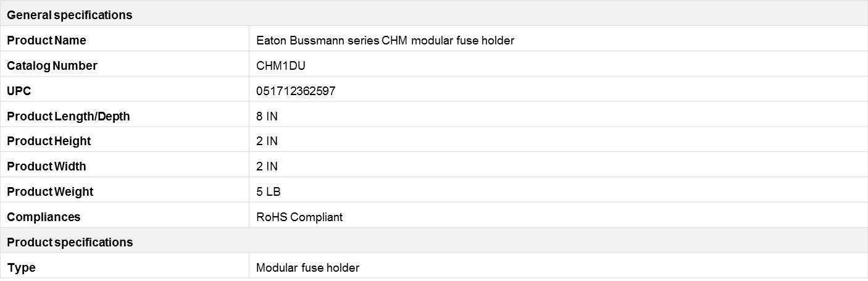Screen dimensions: 868x281
Task: Select the Product Weight label
Action: (x=50, y=192)
